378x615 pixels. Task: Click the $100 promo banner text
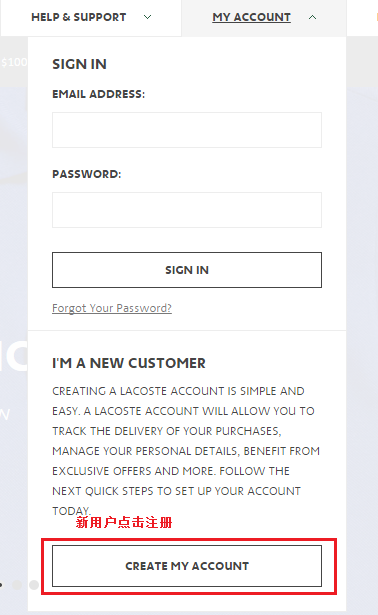14,62
